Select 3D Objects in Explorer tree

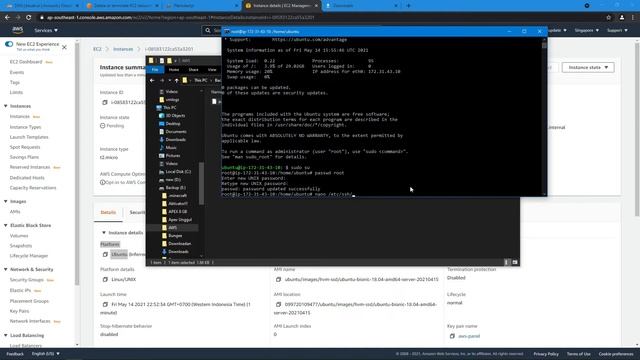(x=172, y=116)
